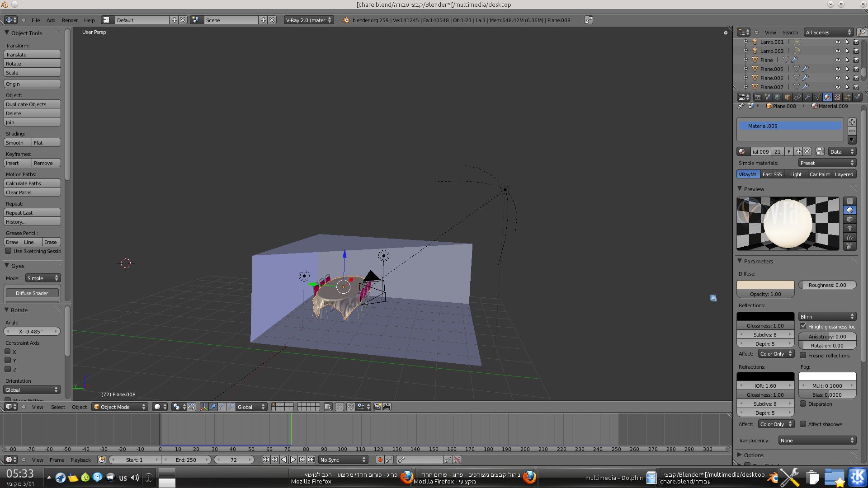The height and width of the screenshot is (488, 868).
Task: Click the record auto-keyframe button
Action: click(380, 460)
